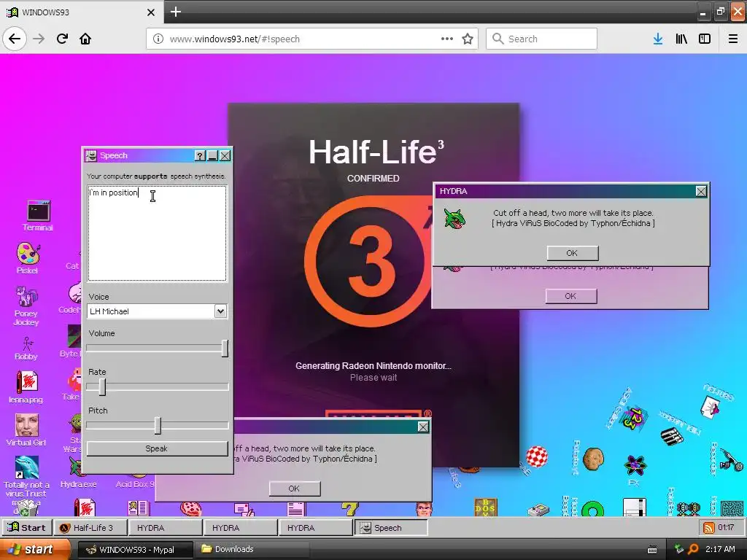Launch the Maze desktop icon
This screenshot has width=747, height=560.
732,508
